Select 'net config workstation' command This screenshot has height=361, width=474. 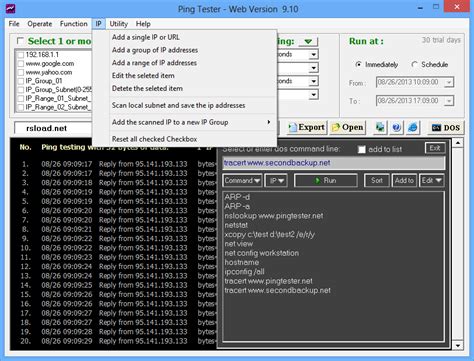pyautogui.click(x=262, y=253)
